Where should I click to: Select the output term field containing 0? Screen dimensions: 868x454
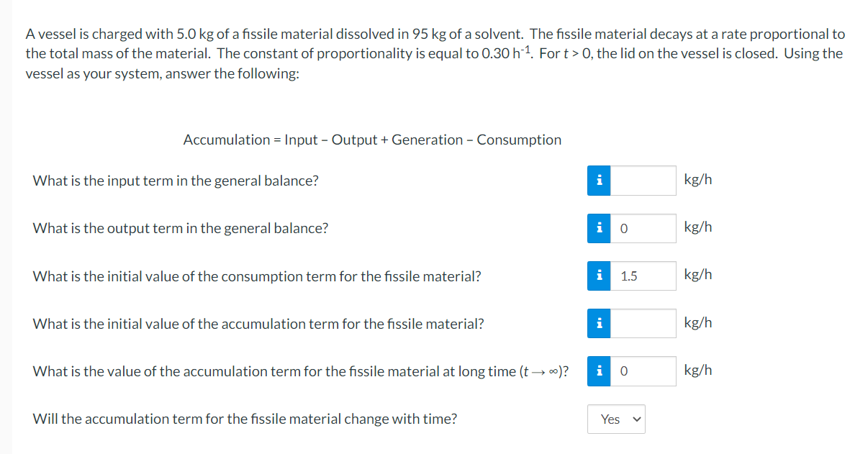click(x=643, y=228)
